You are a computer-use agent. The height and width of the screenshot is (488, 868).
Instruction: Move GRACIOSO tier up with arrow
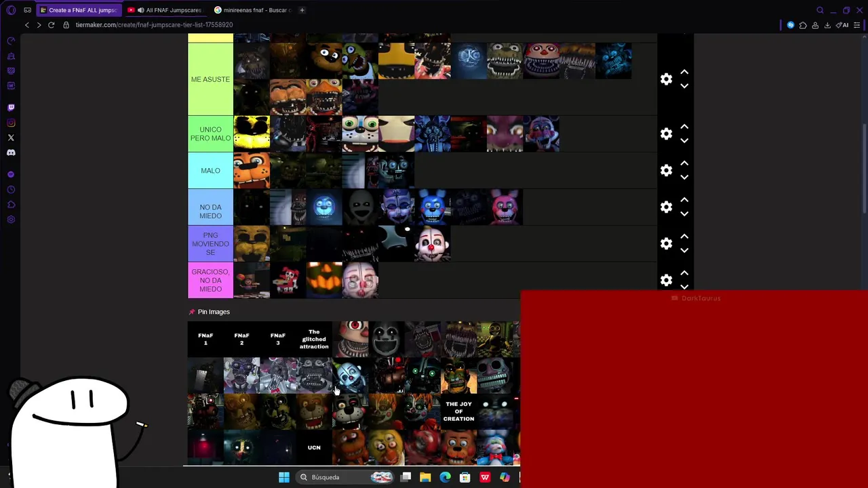click(684, 273)
